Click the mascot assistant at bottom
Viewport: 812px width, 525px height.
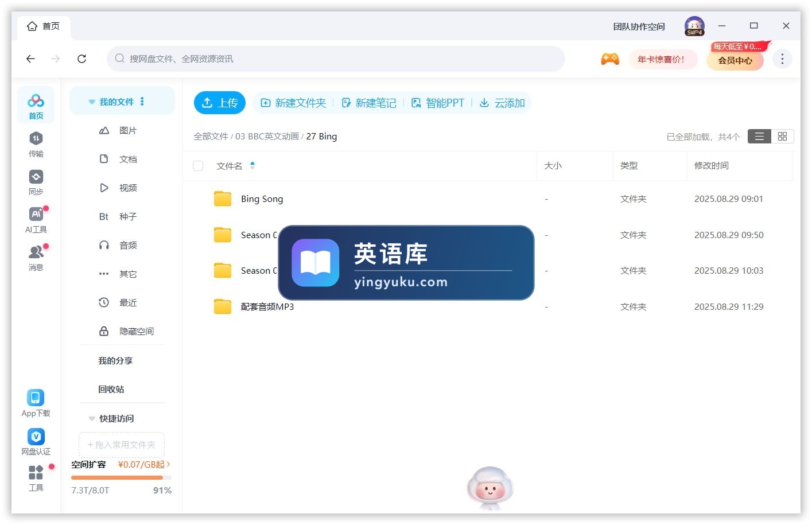pos(489,488)
